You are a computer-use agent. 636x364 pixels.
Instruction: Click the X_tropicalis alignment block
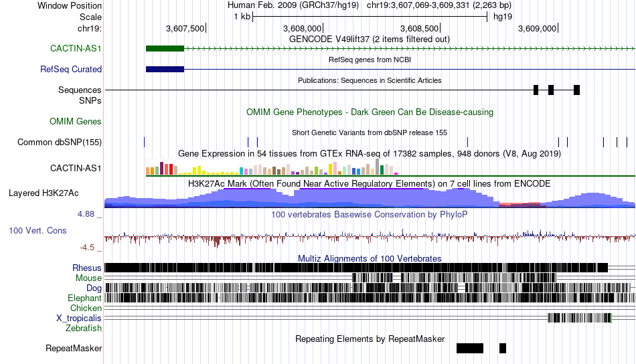point(580,318)
